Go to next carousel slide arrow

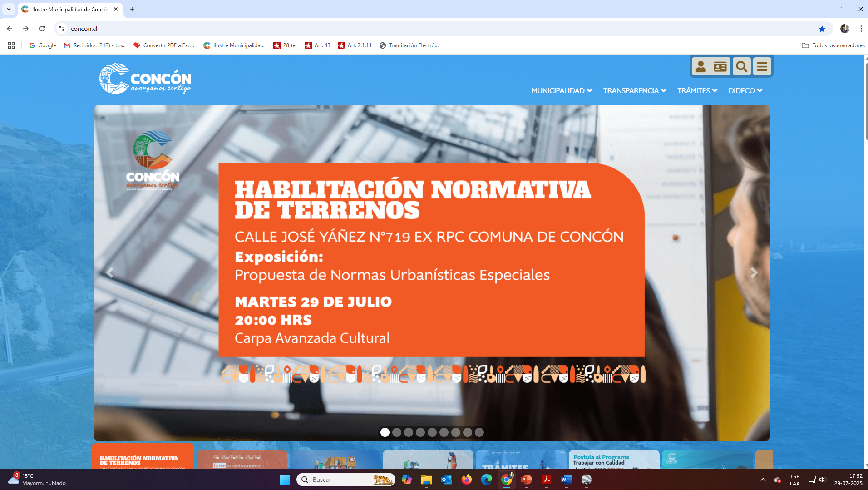coord(754,273)
